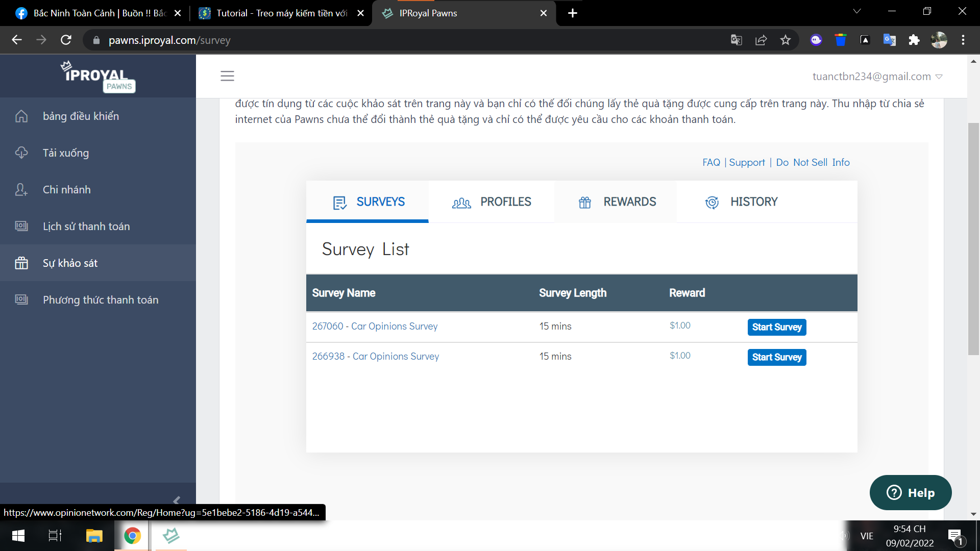Open the Chrome three-dot menu
This screenshot has width=980, height=551.
point(963,40)
